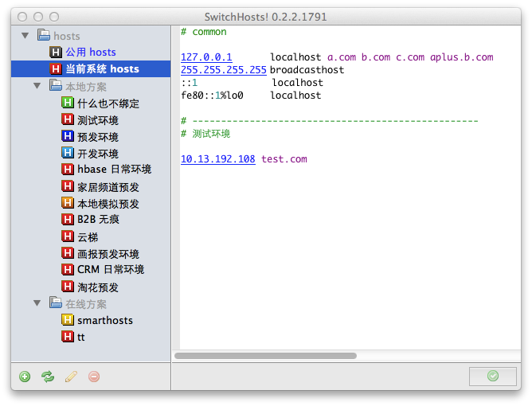Image resolution: width=532 pixels, height=406 pixels.
Task: Click the red H icon of 当前系统 hosts
Action: pos(55,68)
